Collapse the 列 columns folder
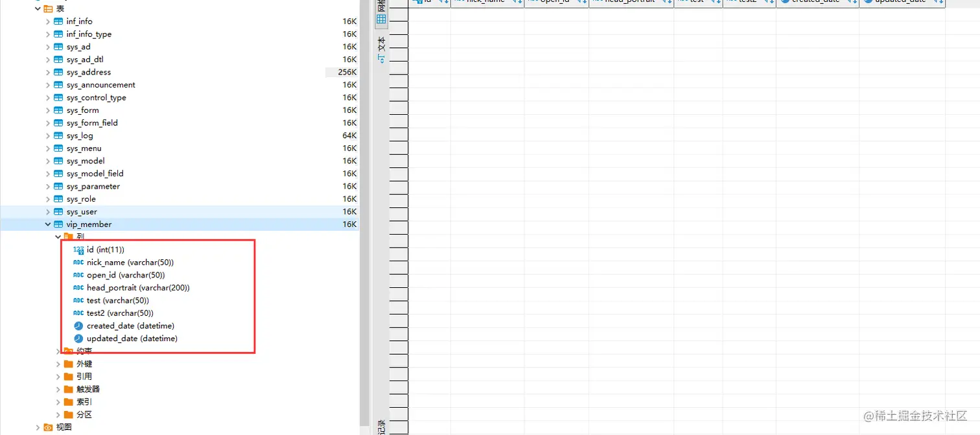 [58, 237]
